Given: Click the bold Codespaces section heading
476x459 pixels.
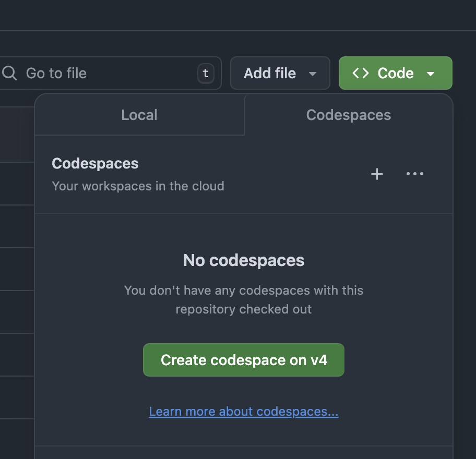Looking at the screenshot, I should [x=95, y=163].
